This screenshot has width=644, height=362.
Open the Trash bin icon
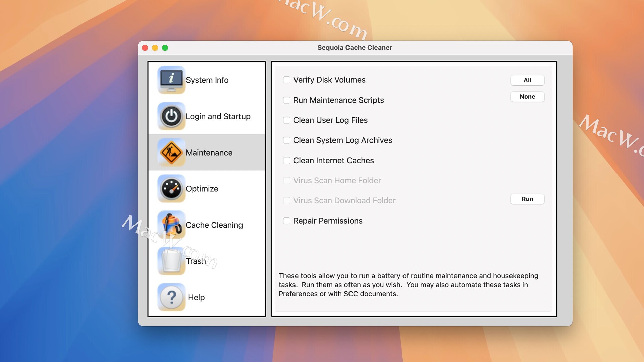coord(171,261)
